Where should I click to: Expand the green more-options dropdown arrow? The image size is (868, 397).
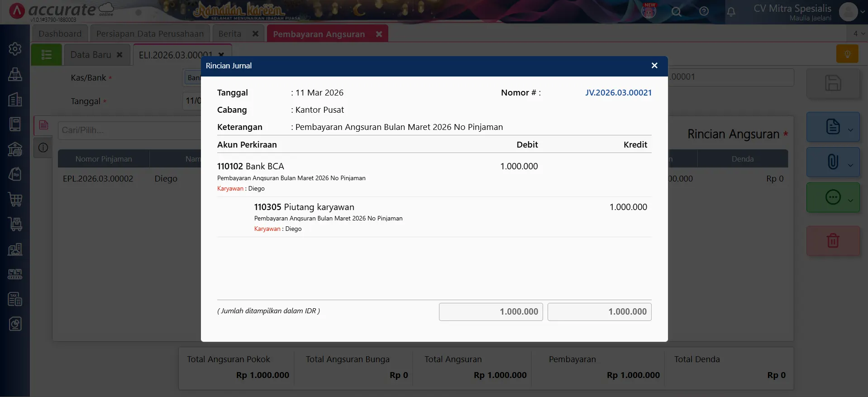850,201
